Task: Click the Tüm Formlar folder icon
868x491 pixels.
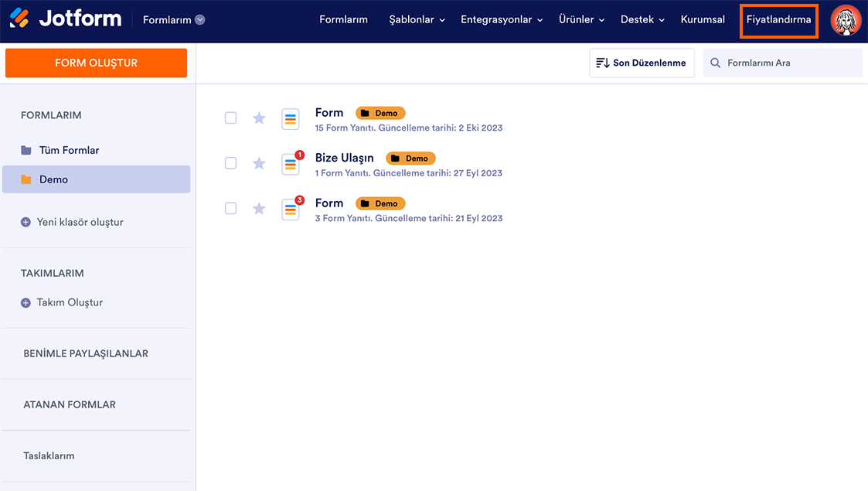Action: 26,150
